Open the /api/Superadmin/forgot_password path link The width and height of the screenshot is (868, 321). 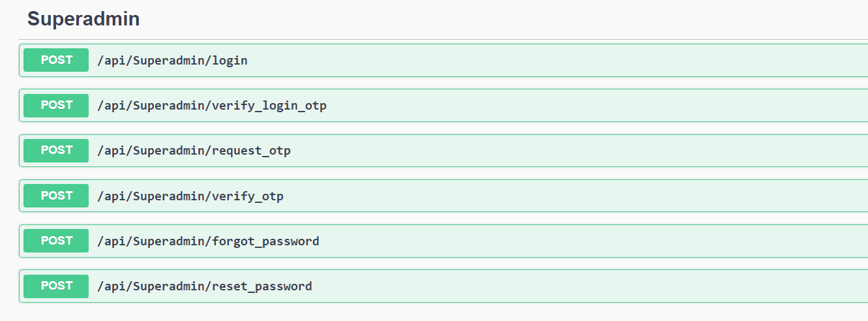tap(208, 241)
